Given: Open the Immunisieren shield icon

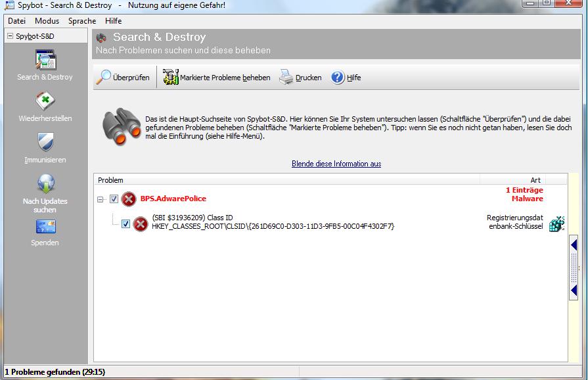Looking at the screenshot, I should click(46, 142).
